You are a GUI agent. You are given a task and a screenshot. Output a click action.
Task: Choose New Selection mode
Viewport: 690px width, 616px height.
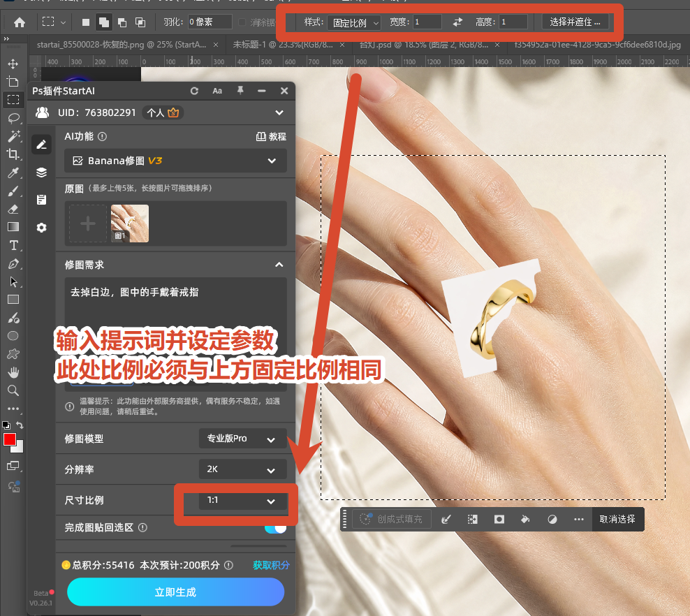click(x=86, y=22)
